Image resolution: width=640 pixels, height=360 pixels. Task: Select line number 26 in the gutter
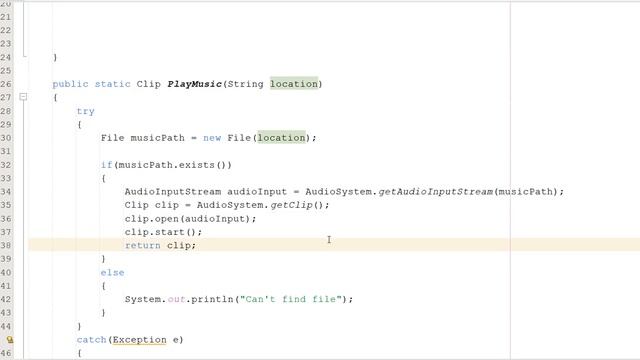tap(6, 84)
